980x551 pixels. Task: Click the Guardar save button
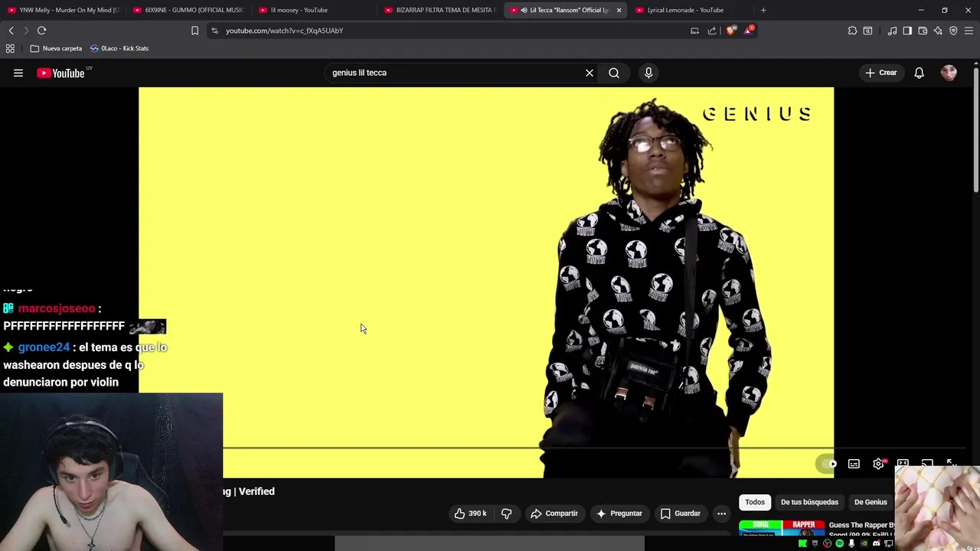coord(680,514)
